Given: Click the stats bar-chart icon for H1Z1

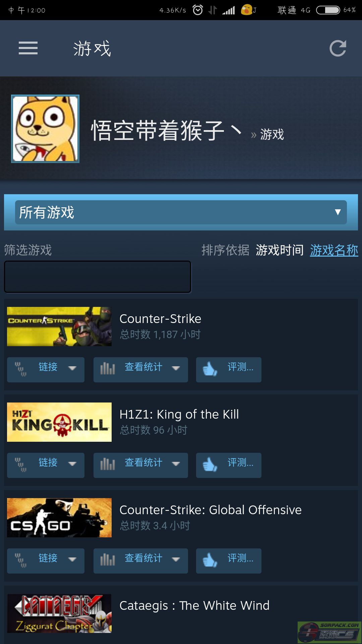Looking at the screenshot, I should click(108, 465).
